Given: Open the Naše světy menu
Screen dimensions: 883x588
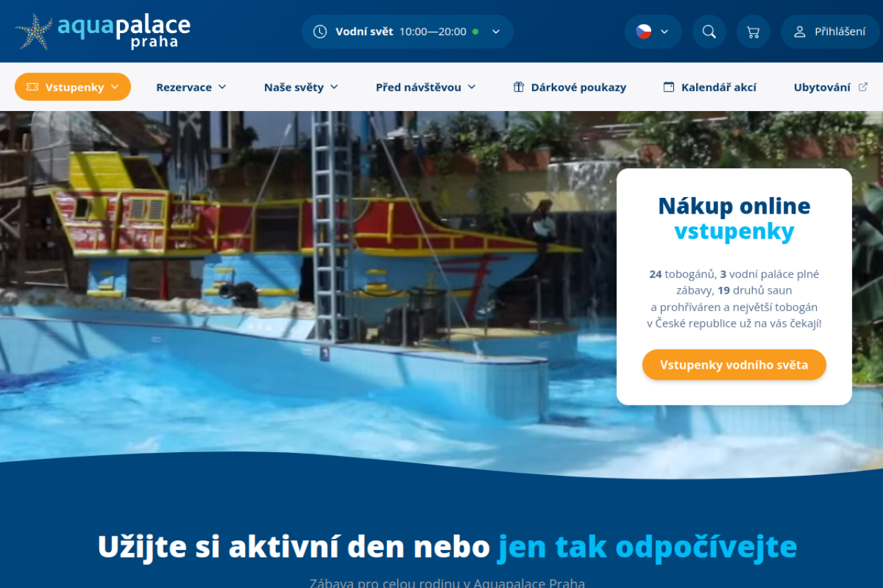Looking at the screenshot, I should (301, 87).
